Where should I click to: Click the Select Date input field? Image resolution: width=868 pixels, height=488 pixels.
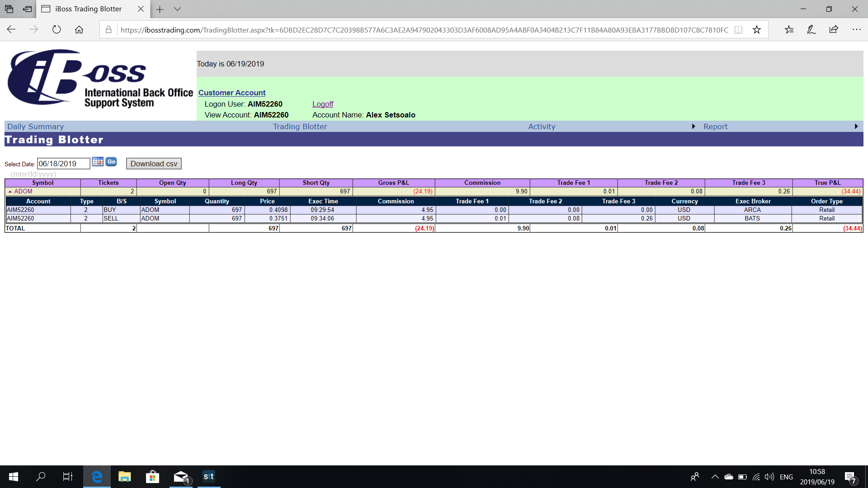point(63,164)
